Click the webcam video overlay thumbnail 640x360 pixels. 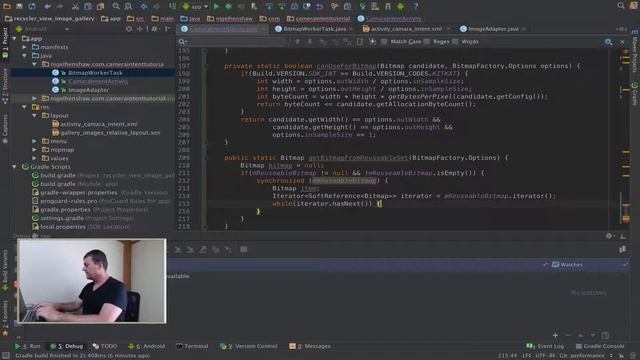pos(92,281)
